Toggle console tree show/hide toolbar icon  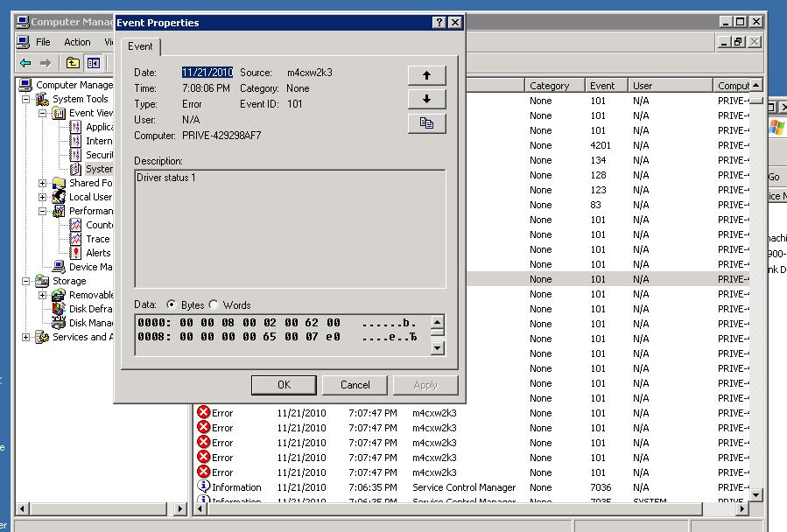click(94, 63)
